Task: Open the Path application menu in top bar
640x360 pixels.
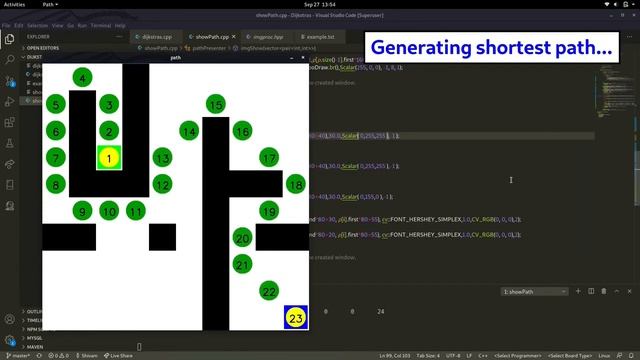Action: [50, 4]
